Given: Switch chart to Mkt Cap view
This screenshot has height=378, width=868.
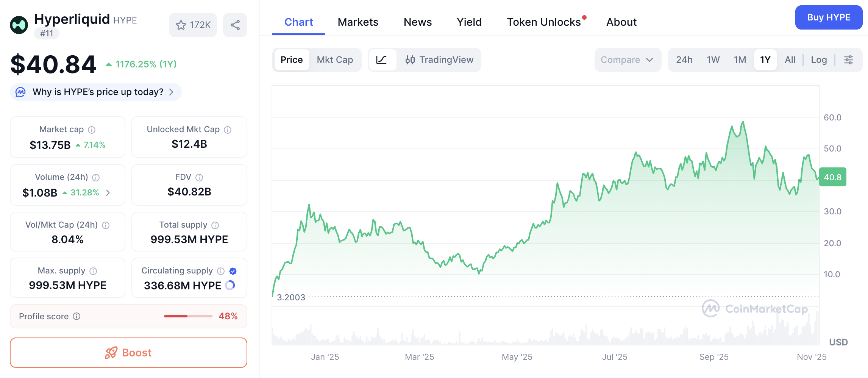Looking at the screenshot, I should (x=335, y=59).
